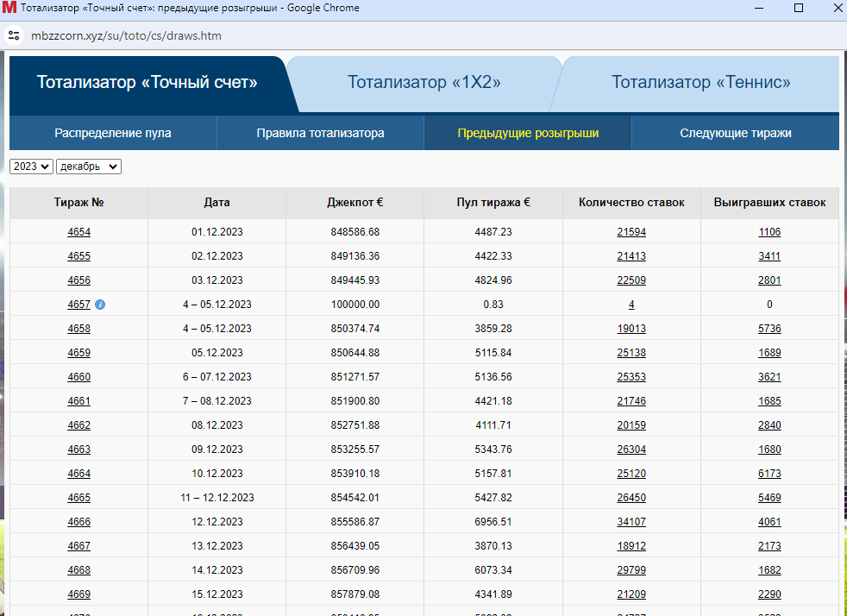Open draw number 4669 link
Image resolution: width=847 pixels, height=616 pixels.
(78, 594)
